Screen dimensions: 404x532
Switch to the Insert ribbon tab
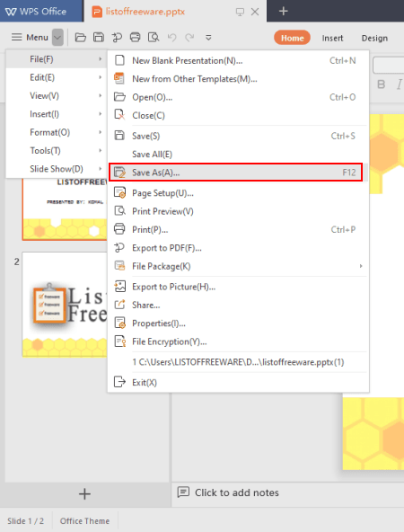(x=332, y=38)
